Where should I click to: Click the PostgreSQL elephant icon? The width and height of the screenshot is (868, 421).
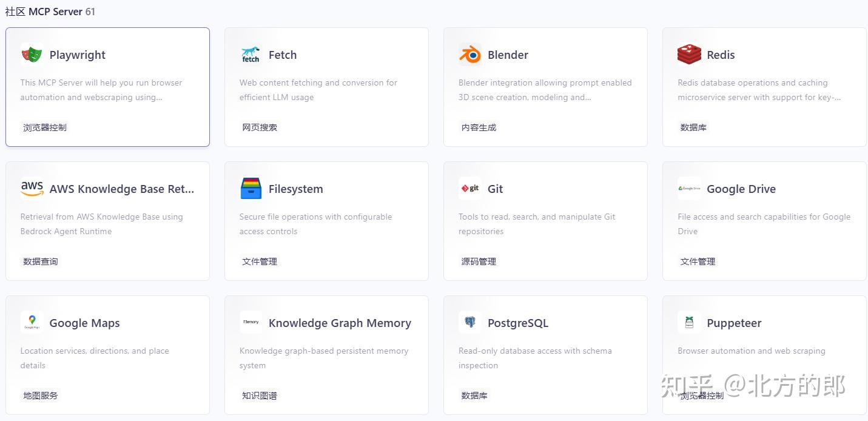(x=469, y=323)
